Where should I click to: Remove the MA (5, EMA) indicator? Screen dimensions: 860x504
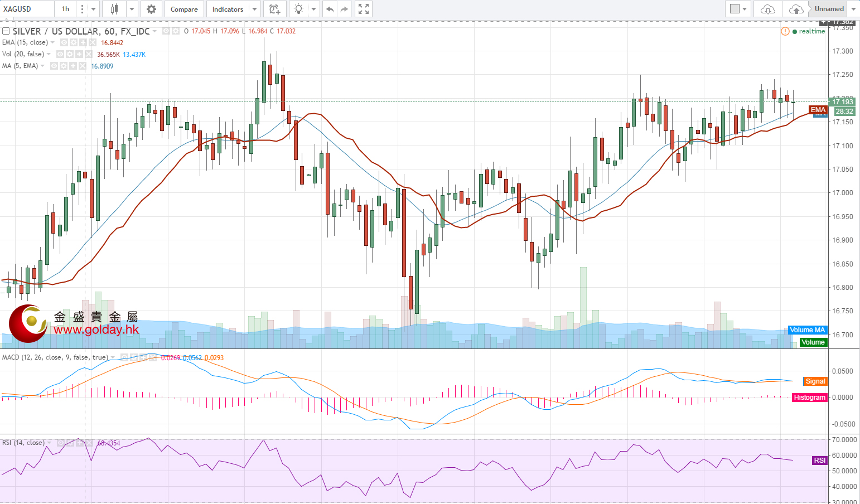point(83,66)
